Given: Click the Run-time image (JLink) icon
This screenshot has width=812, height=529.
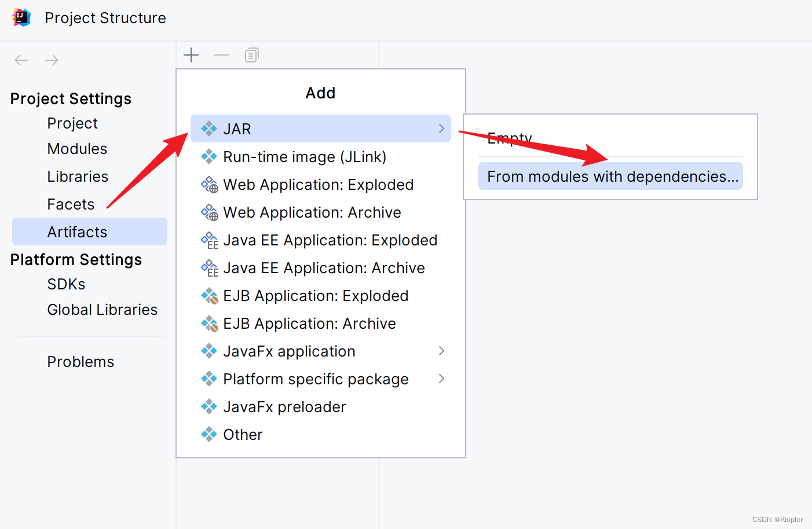Looking at the screenshot, I should click(209, 156).
